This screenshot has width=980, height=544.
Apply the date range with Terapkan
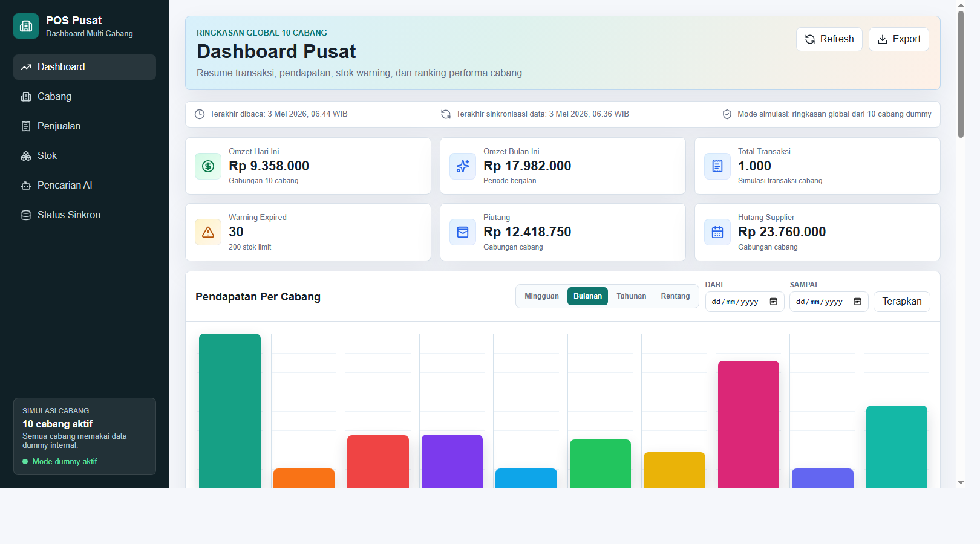902,302
